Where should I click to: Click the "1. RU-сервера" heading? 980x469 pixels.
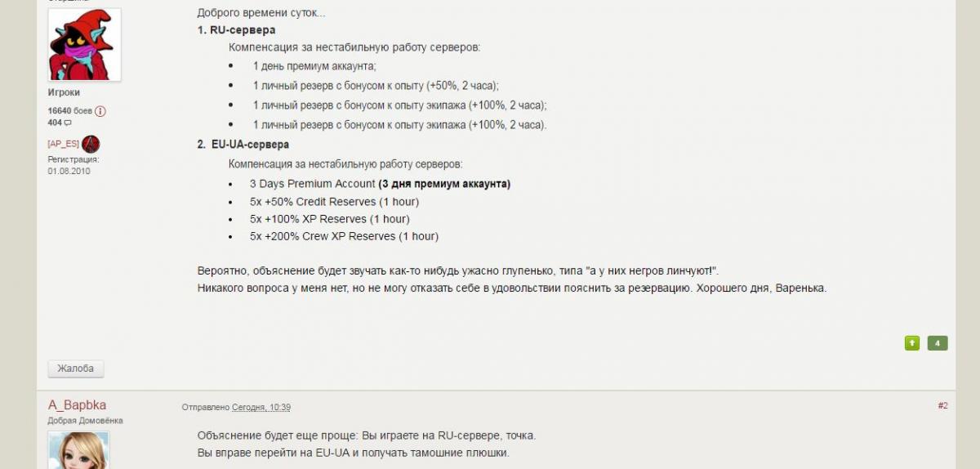pyautogui.click(x=236, y=30)
